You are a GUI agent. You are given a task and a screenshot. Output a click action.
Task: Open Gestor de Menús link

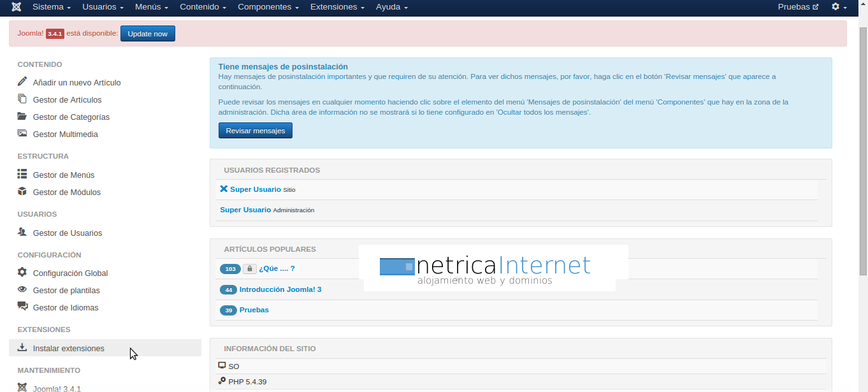coord(64,175)
